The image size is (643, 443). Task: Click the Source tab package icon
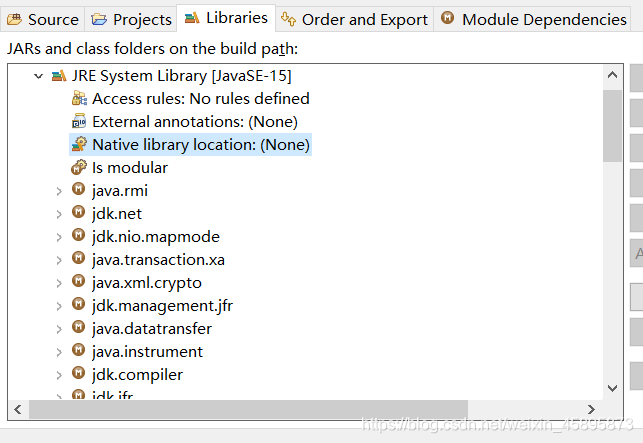point(14,19)
